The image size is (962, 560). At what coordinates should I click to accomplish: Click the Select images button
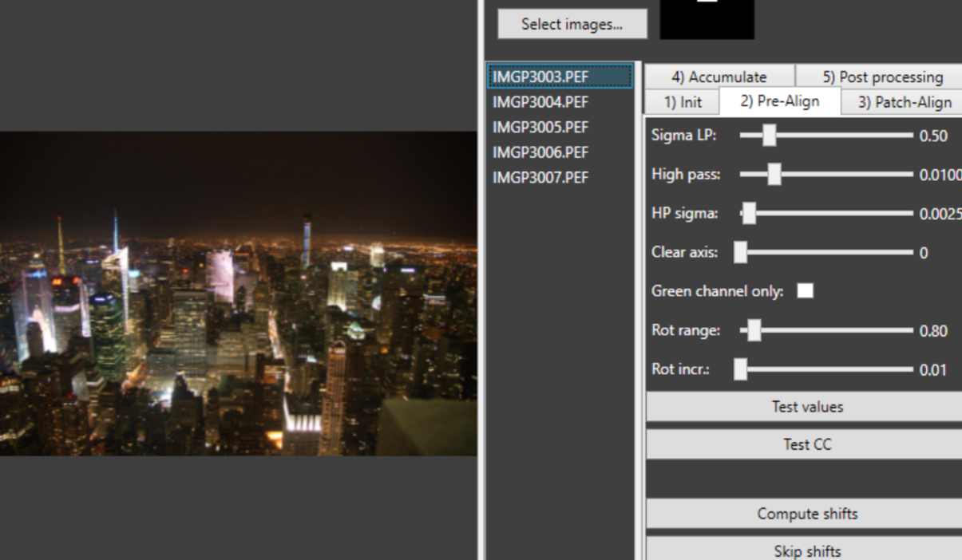(572, 24)
